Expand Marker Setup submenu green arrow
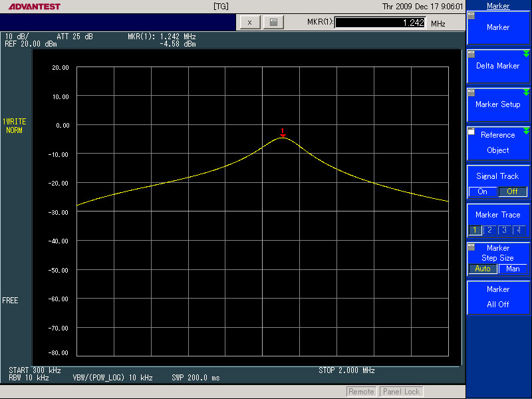Image resolution: width=532 pixels, height=399 pixels. click(x=526, y=92)
